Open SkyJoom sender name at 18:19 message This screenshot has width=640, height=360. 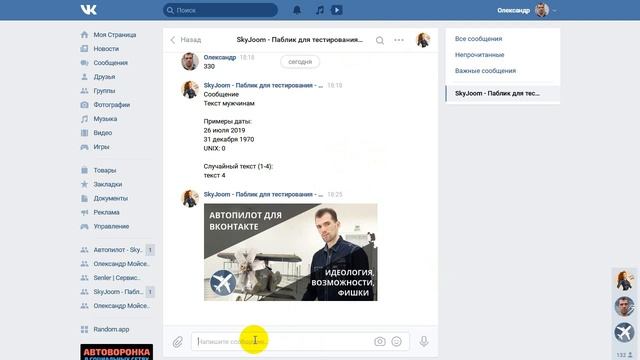click(263, 85)
